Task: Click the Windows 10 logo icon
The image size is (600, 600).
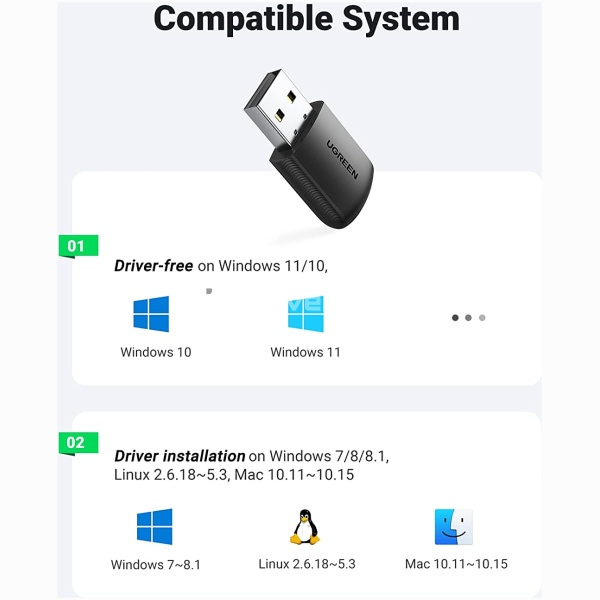Action: pyautogui.click(x=151, y=314)
